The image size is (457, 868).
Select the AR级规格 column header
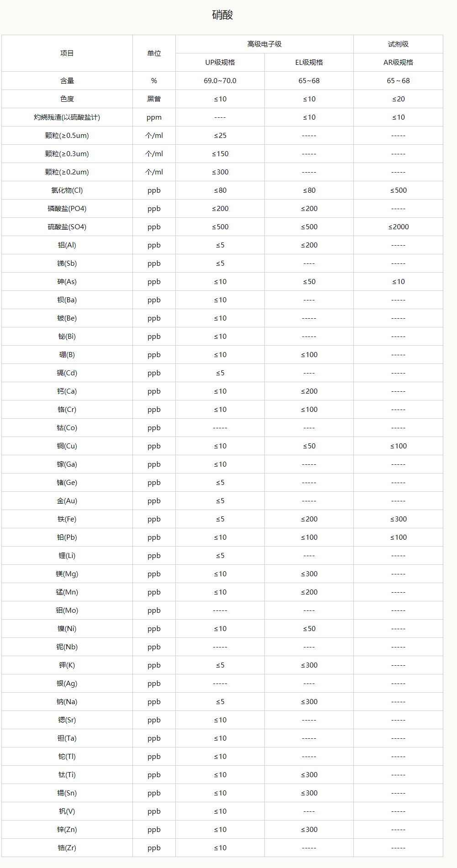pyautogui.click(x=398, y=63)
